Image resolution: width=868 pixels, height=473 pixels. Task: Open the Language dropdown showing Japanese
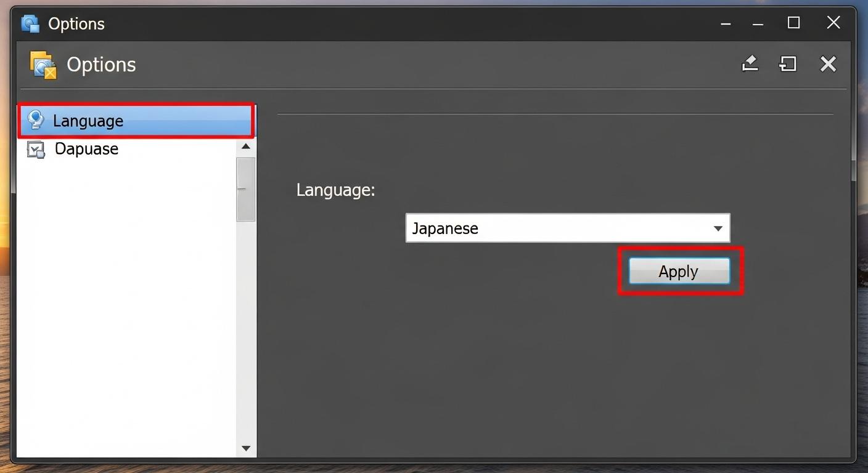click(x=567, y=228)
